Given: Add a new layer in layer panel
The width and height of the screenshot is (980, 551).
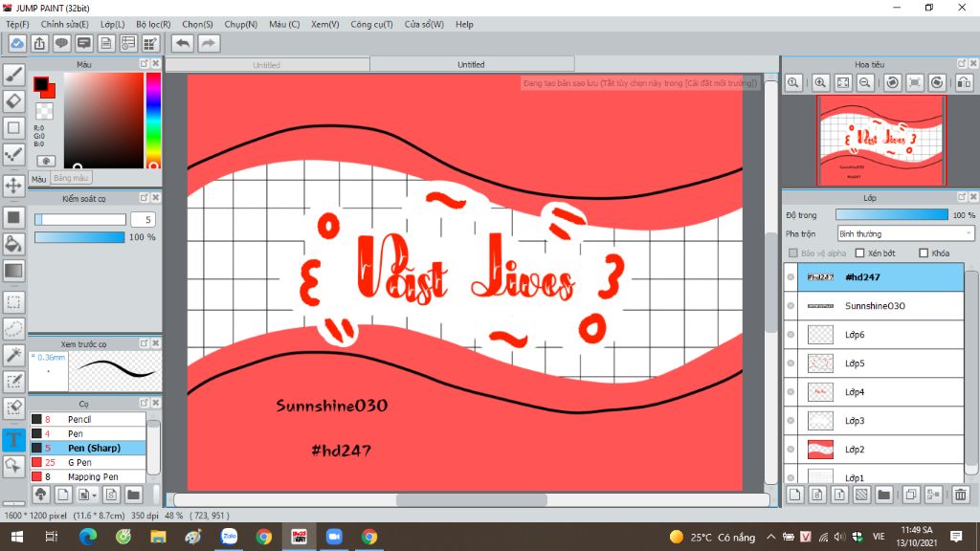Looking at the screenshot, I should [795, 495].
